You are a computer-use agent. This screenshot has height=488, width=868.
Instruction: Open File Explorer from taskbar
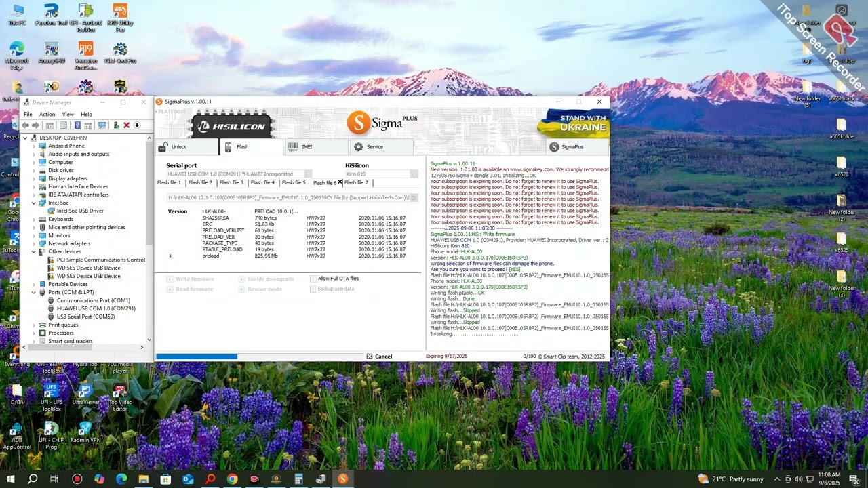(x=144, y=479)
